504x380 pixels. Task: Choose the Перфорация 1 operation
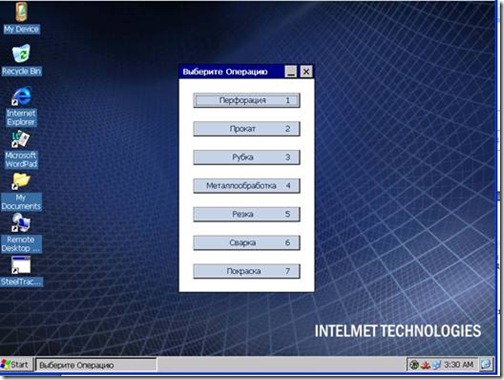pyautogui.click(x=246, y=100)
